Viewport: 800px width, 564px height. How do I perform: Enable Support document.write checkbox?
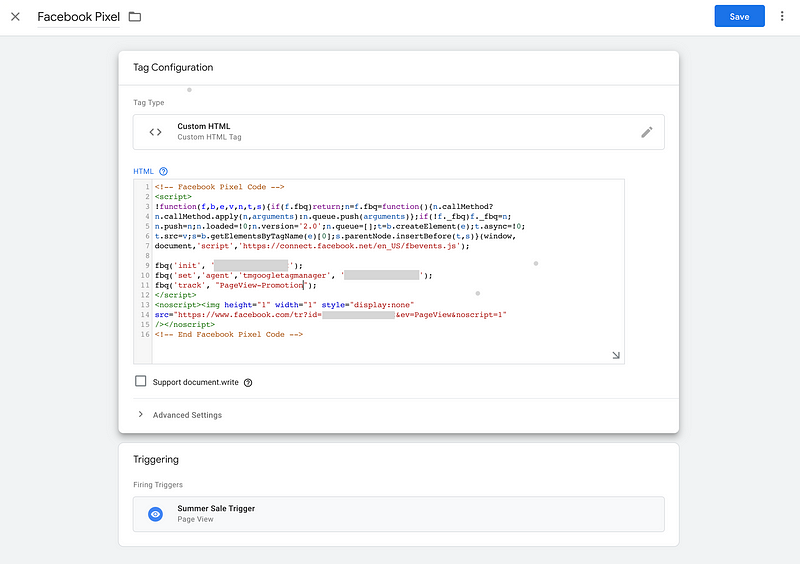(x=140, y=381)
